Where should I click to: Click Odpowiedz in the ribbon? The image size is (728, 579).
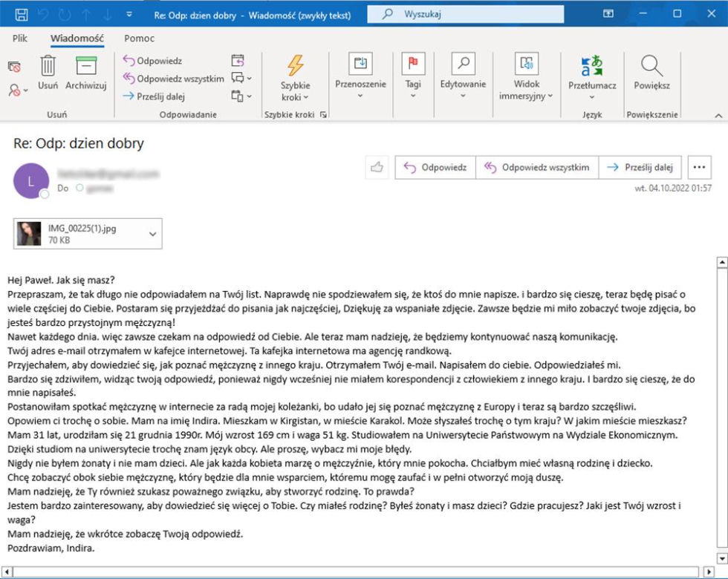[x=152, y=61]
